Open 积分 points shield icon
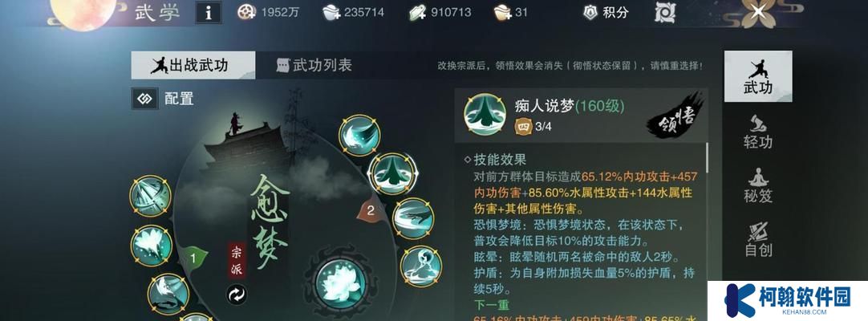 pos(590,12)
